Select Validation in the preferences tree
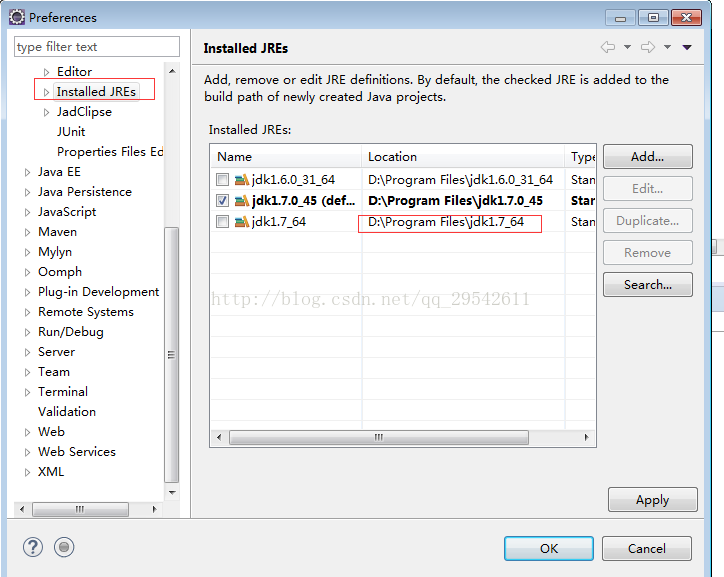The image size is (724, 577). [x=67, y=412]
